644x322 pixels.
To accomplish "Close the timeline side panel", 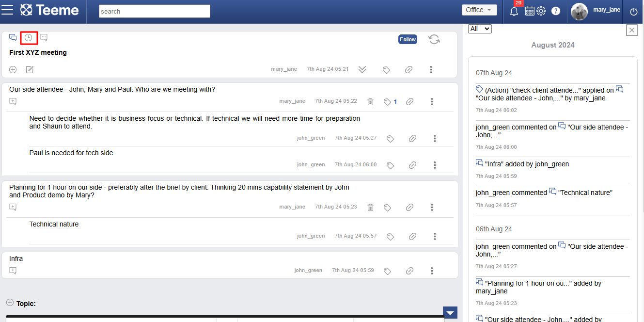I will coord(632,30).
